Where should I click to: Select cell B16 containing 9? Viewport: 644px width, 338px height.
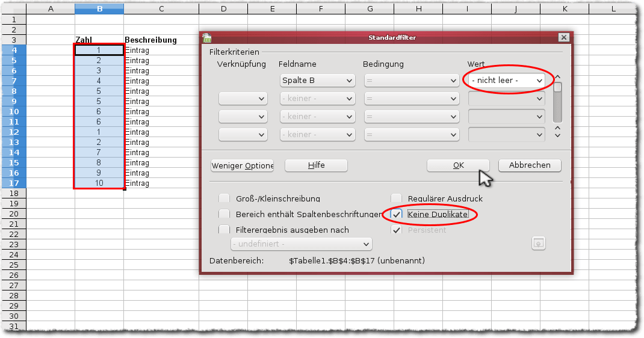(x=99, y=173)
